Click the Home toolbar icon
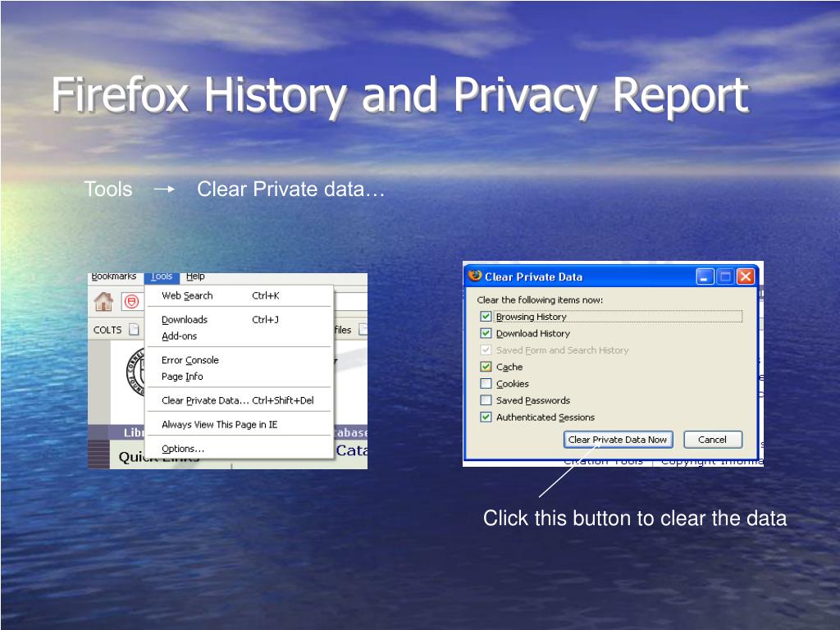 click(103, 302)
